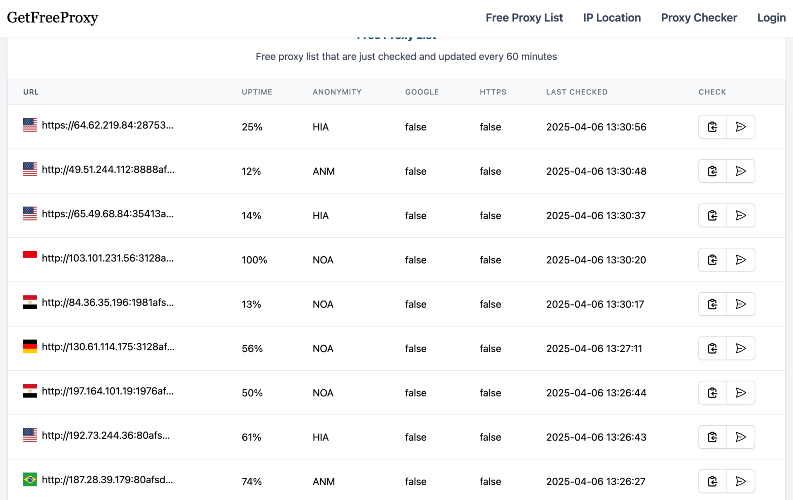This screenshot has height=500, width=793.
Task: Select URL http://103.101.231.56:3128
Action: pyautogui.click(x=108, y=258)
